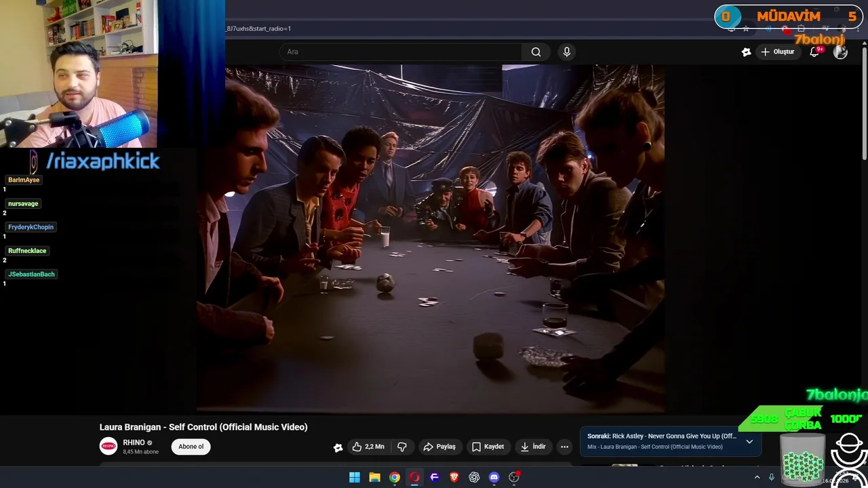Viewport: 868px width, 488px height.
Task: Click Ruffnecklace in the chat list
Action: (27, 251)
